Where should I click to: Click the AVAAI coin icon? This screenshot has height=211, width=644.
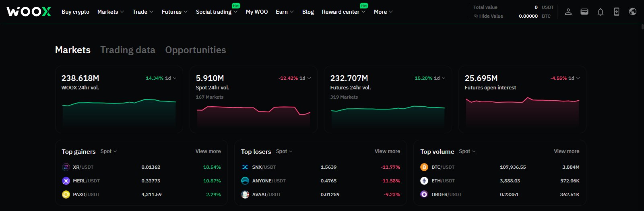point(245,194)
